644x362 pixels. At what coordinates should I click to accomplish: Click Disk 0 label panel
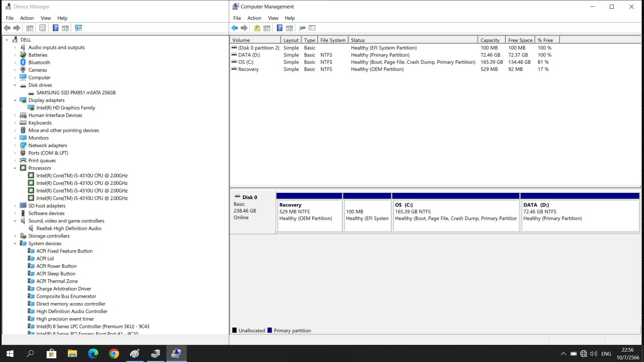(x=253, y=212)
